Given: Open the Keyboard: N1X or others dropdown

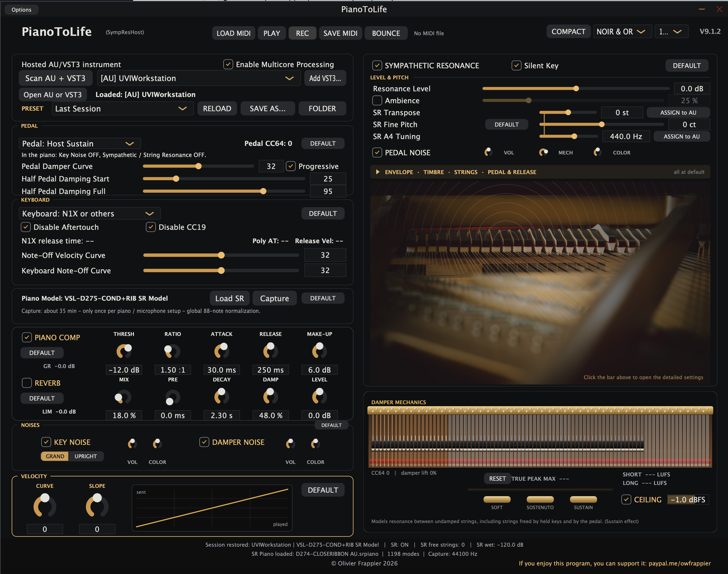Looking at the screenshot, I should point(90,213).
